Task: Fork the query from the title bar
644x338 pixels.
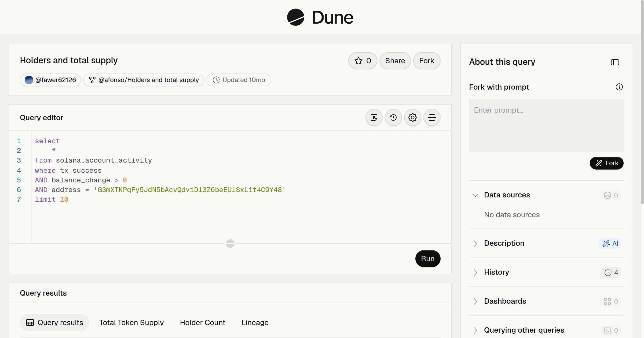Action: click(x=427, y=61)
